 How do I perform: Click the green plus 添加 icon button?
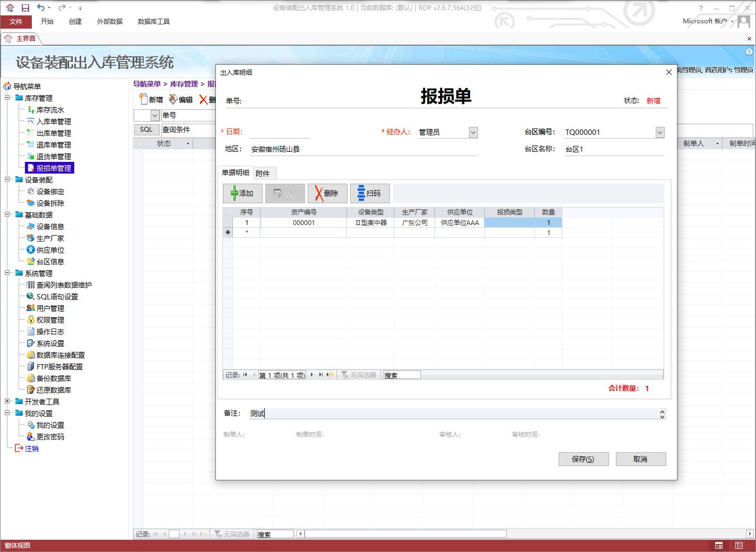242,193
